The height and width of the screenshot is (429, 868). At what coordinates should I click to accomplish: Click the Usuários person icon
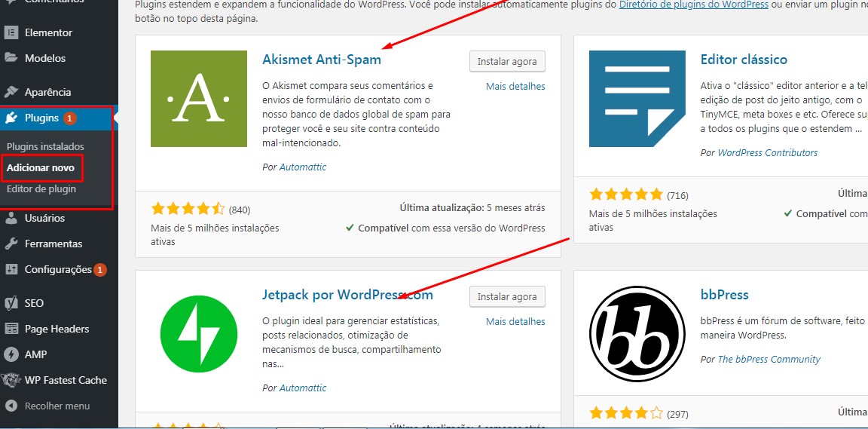[x=11, y=218]
